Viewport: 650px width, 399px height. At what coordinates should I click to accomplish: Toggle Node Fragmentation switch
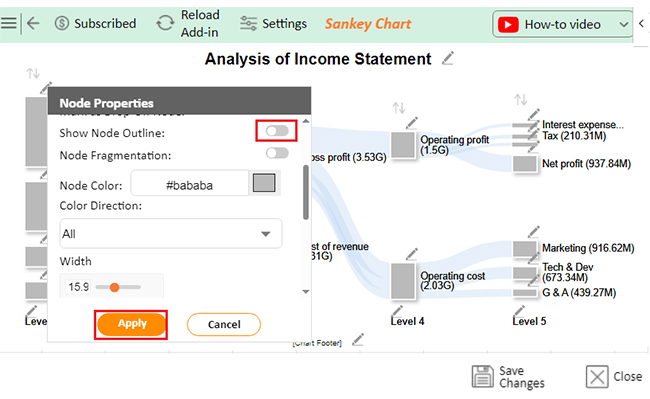tap(277, 153)
